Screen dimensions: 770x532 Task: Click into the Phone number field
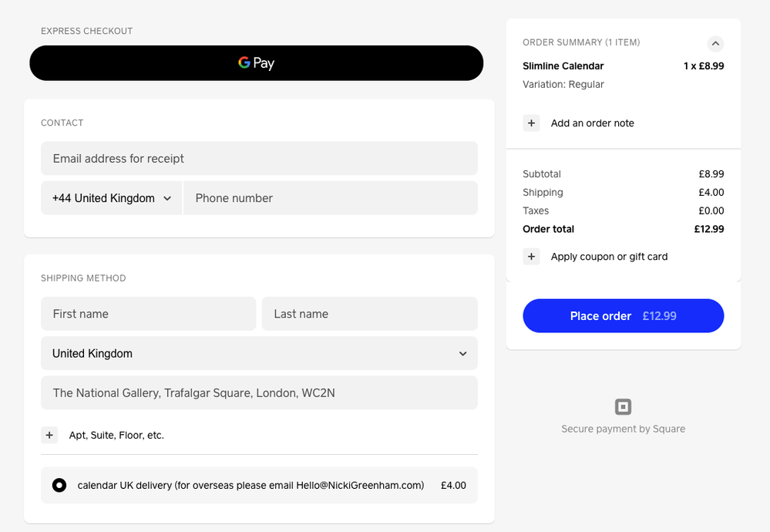tap(330, 198)
